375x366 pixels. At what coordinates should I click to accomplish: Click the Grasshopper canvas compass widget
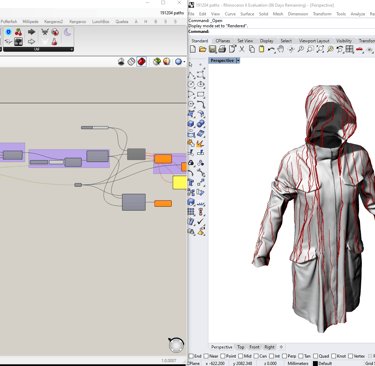pyautogui.click(x=176, y=345)
